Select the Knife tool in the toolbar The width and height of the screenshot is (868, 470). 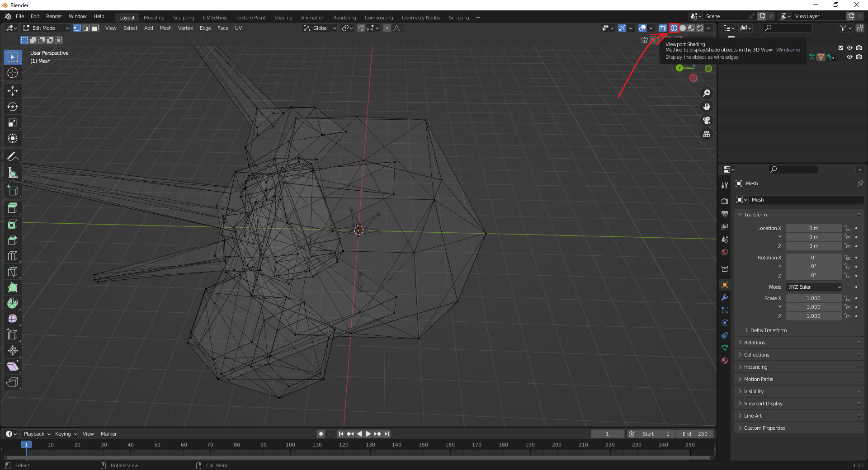13,272
